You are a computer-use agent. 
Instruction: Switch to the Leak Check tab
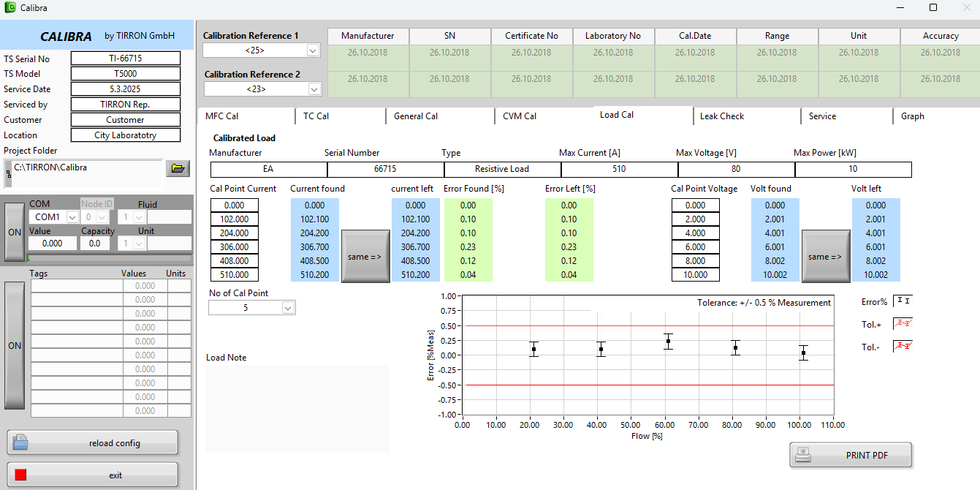722,116
